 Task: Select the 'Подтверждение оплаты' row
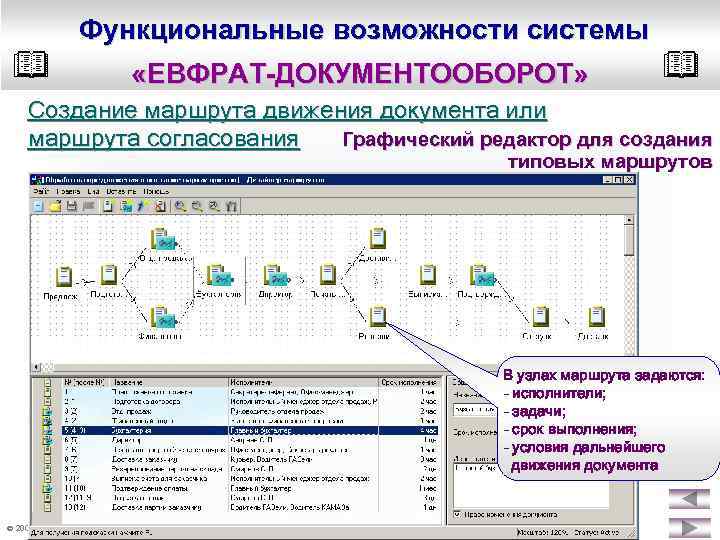pos(250,488)
